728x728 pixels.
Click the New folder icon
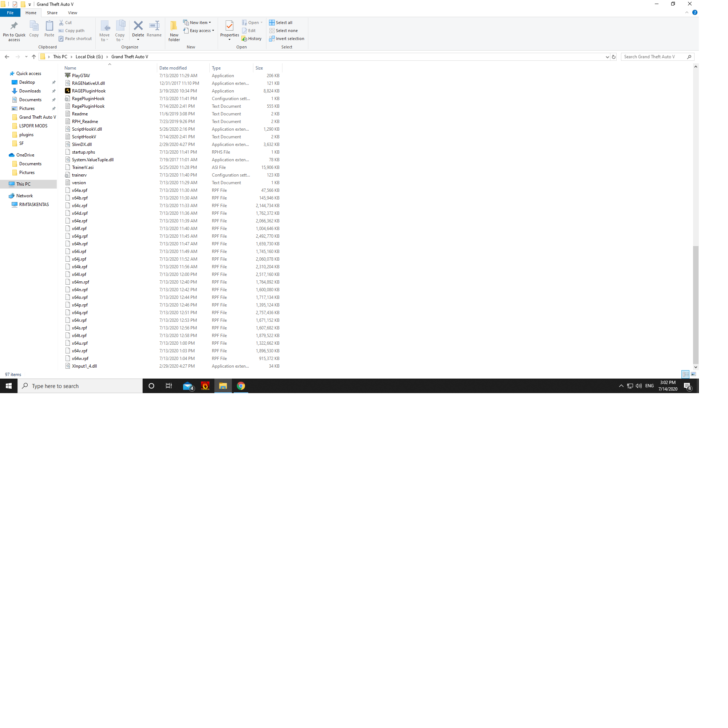coord(174,26)
